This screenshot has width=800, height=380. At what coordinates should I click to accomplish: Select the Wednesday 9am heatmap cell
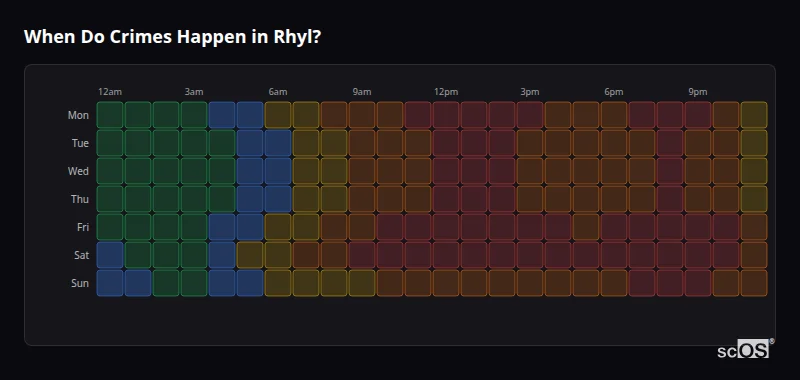pos(362,171)
